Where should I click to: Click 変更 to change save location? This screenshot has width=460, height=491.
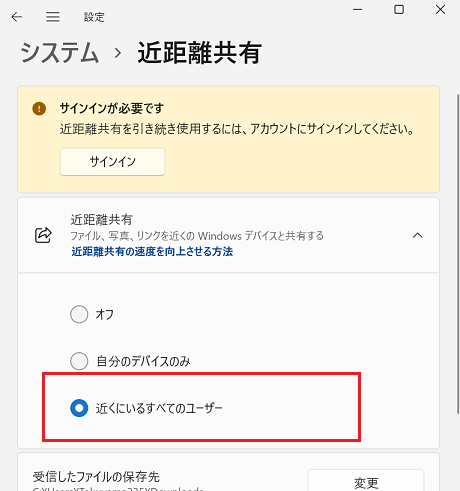366,482
